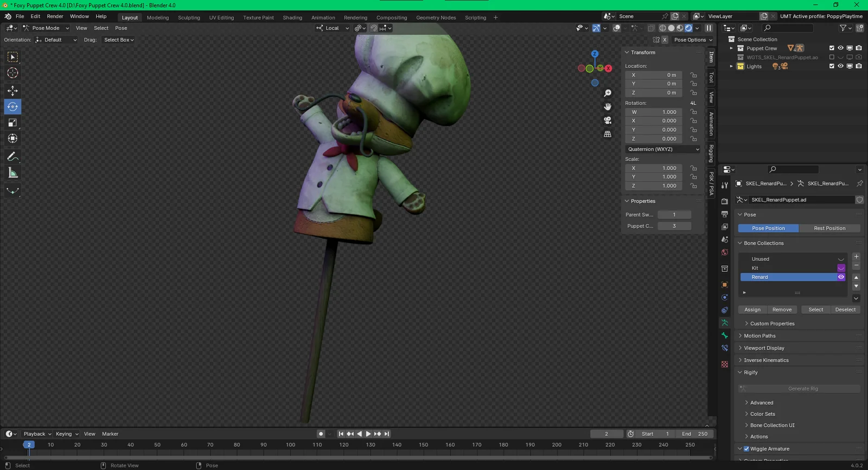Open the World properties icon
The width and height of the screenshot is (868, 470).
tap(725, 252)
